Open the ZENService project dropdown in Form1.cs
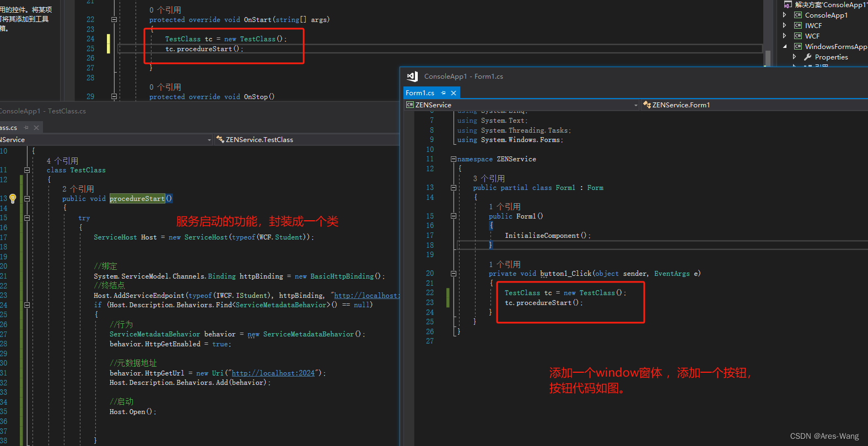868x446 pixels. coord(635,105)
